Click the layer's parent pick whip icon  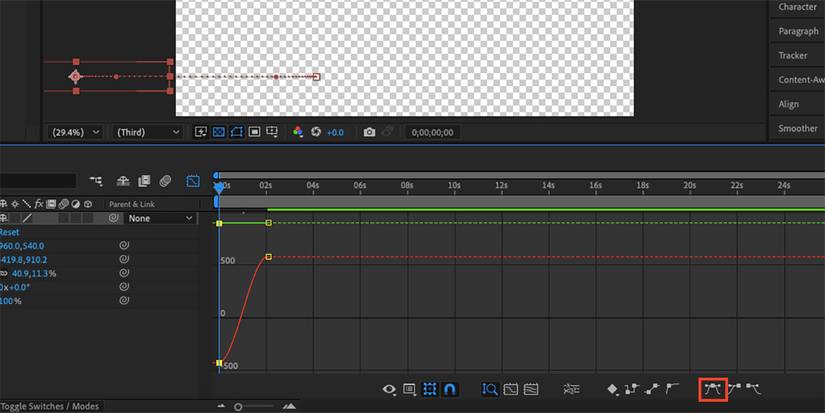(x=113, y=218)
